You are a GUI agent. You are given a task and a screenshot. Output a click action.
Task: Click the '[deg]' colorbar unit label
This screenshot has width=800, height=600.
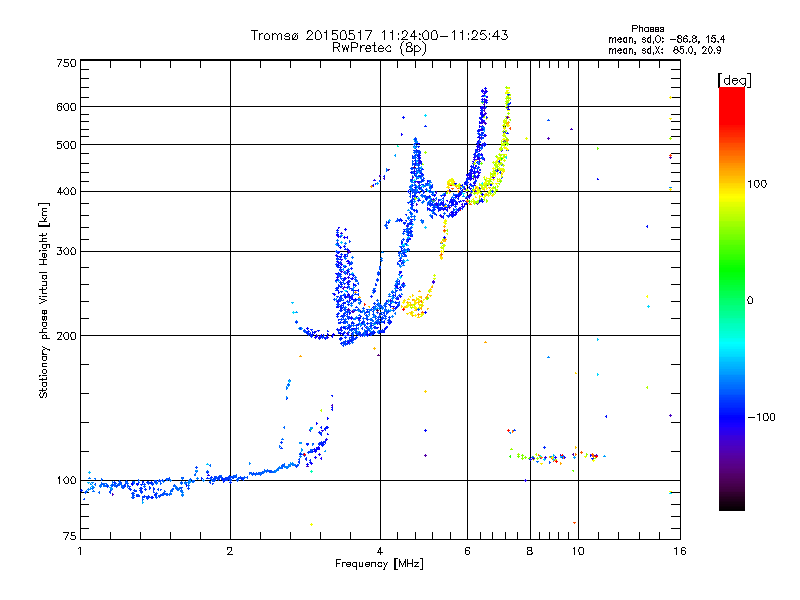pyautogui.click(x=734, y=80)
